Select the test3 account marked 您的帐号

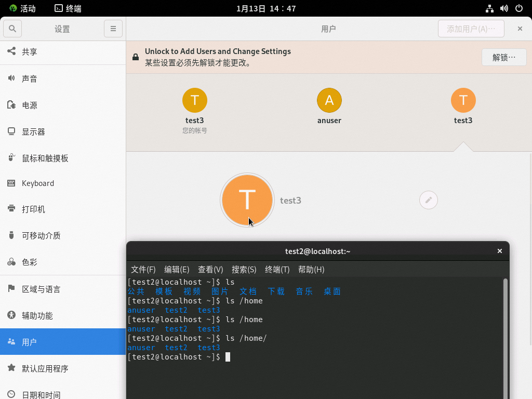(x=195, y=100)
